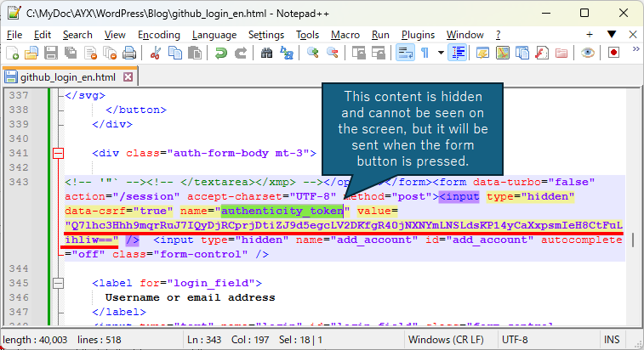Screen dimensions: 644x350
Task: Toggle INS insert mode in the status bar
Action: (612, 340)
